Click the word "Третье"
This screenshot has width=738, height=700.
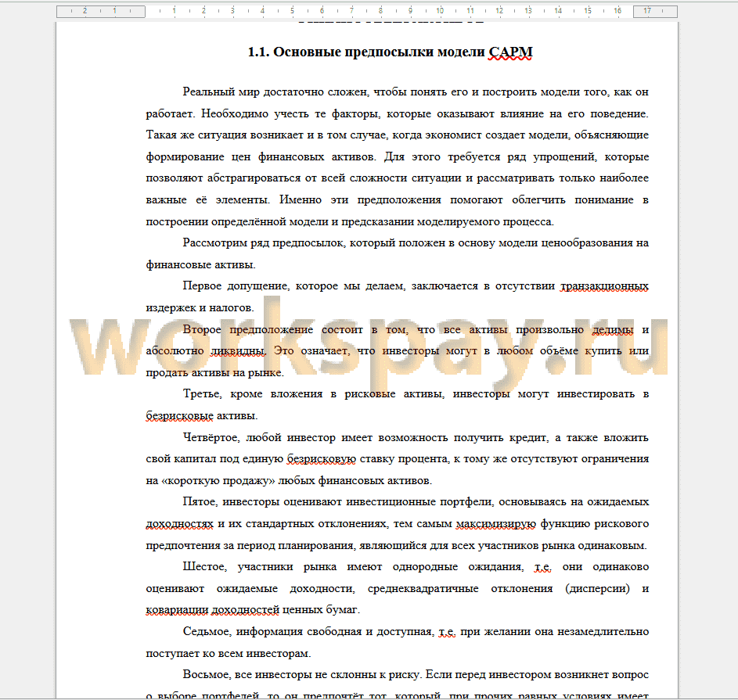click(x=202, y=393)
